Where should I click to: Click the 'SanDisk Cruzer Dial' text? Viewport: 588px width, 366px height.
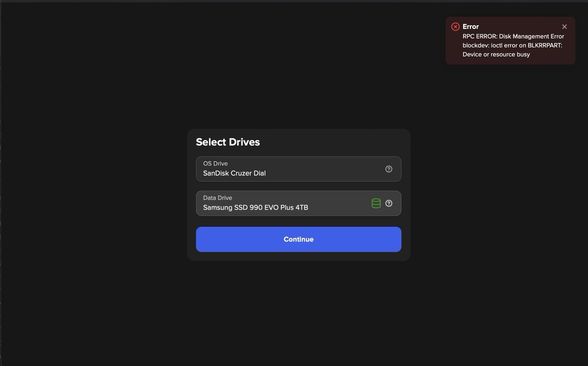pyautogui.click(x=234, y=173)
